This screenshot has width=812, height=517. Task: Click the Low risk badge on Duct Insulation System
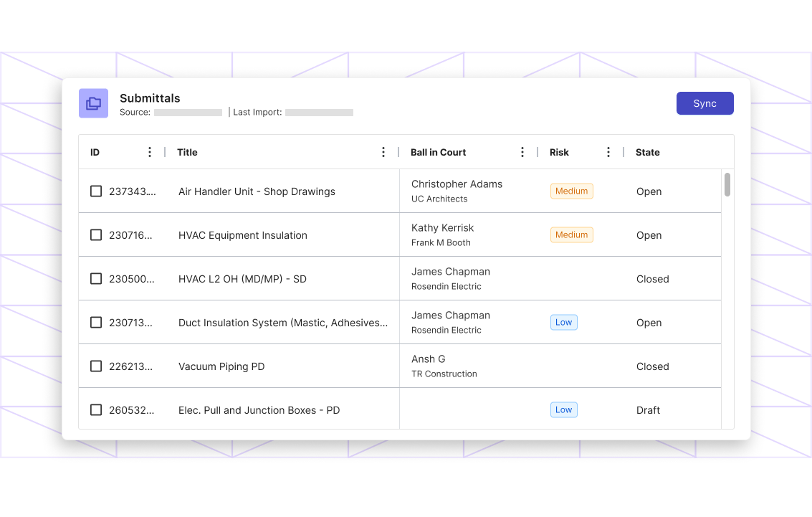(x=563, y=322)
